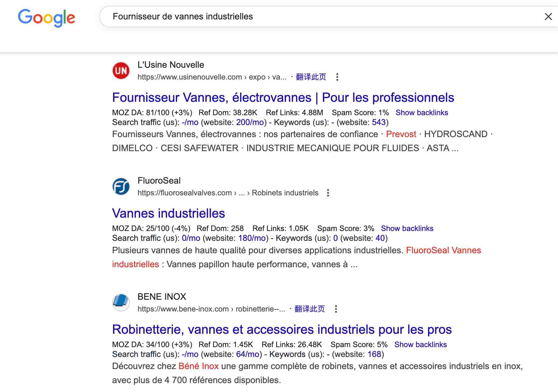This screenshot has height=392, width=558.
Task: Open the 'Vannes industrielles' result title
Action: point(168,213)
